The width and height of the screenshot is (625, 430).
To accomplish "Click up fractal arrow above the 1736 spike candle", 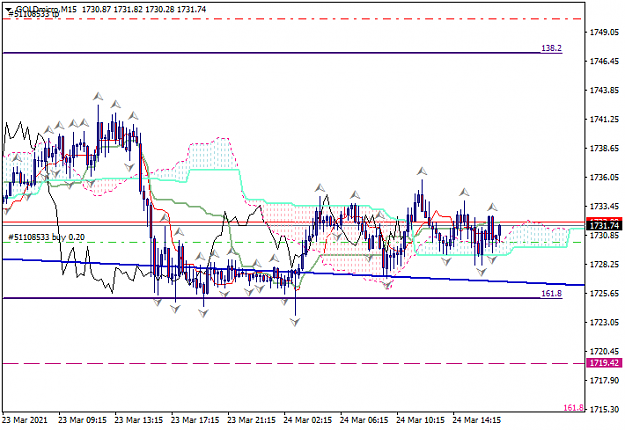I will pos(422,171).
